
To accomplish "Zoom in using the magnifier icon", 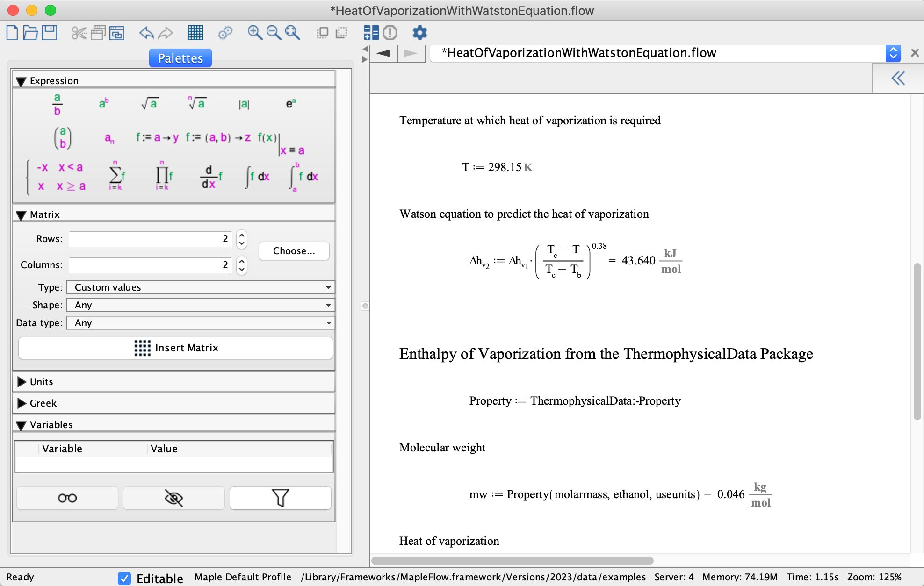I will coord(254,33).
